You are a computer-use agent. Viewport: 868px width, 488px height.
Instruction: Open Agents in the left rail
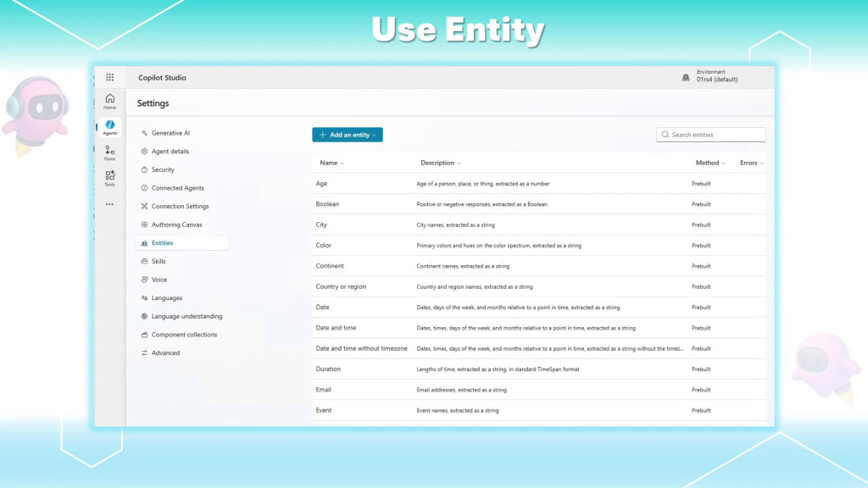109,127
